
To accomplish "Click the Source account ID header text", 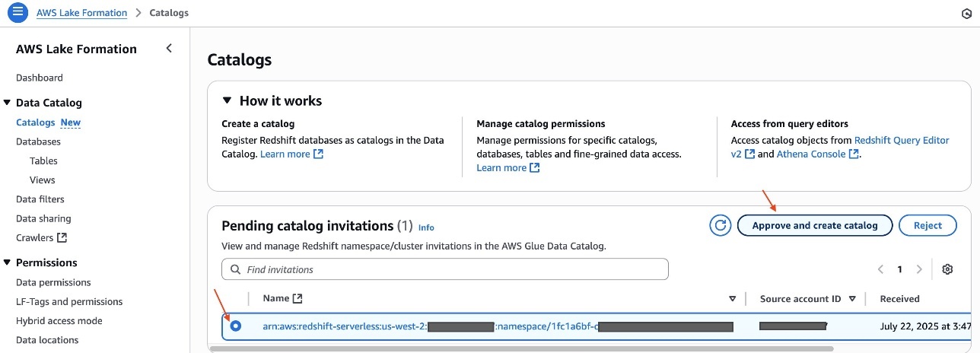I will click(800, 299).
